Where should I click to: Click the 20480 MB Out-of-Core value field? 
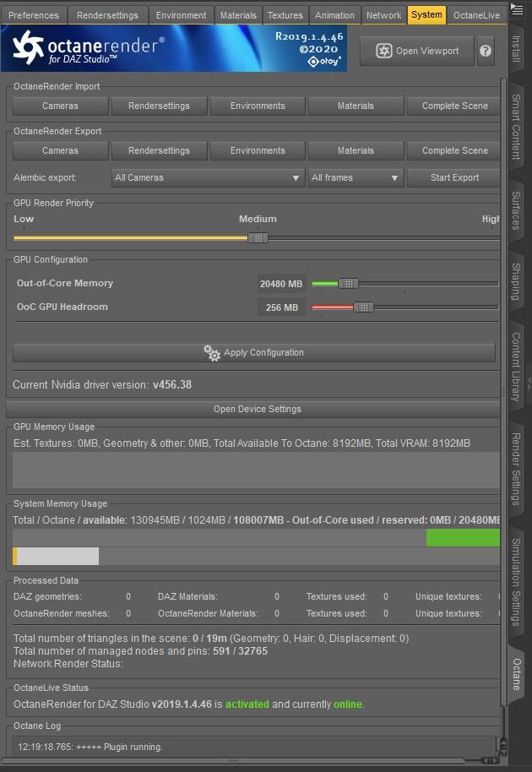(281, 284)
